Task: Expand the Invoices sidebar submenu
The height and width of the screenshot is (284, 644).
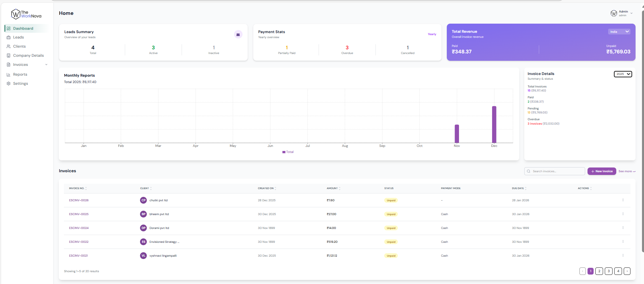Action: [x=46, y=65]
